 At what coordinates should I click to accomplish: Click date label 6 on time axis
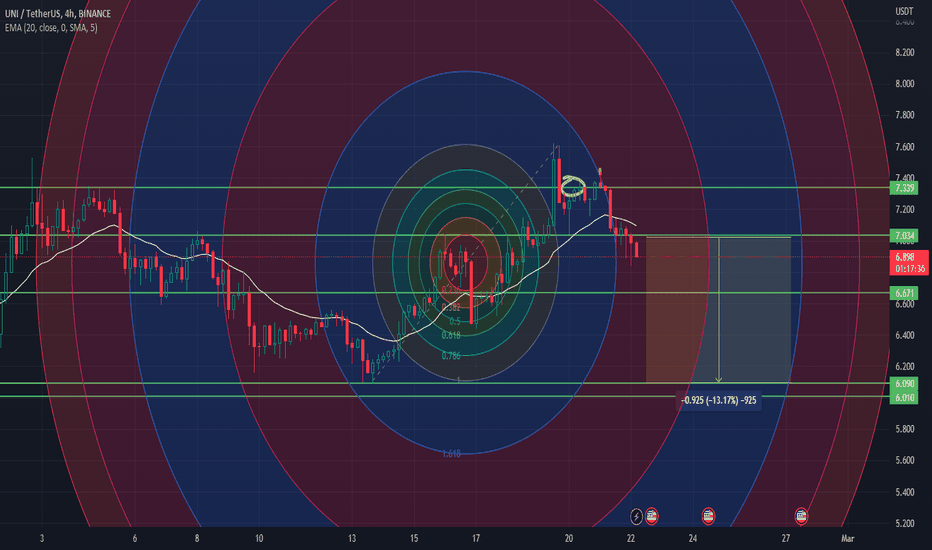(x=135, y=539)
